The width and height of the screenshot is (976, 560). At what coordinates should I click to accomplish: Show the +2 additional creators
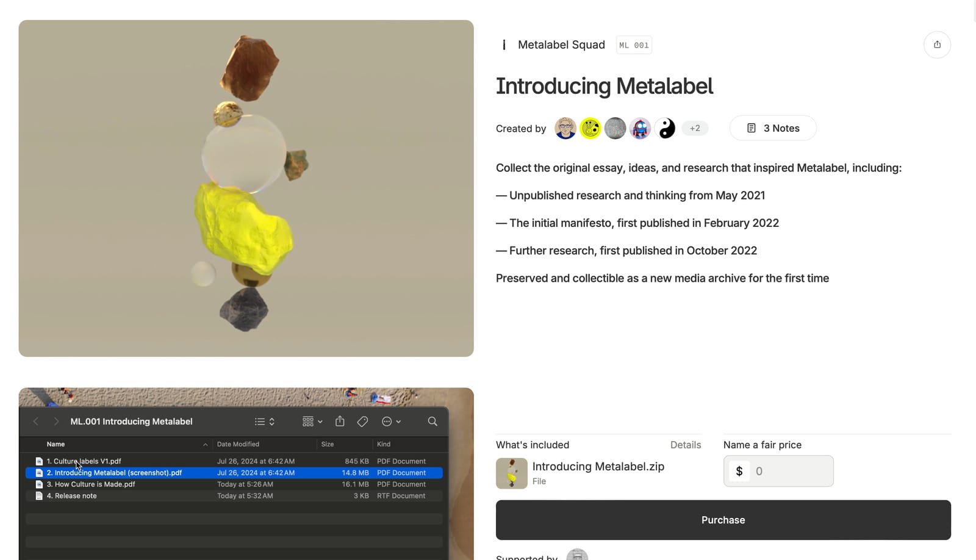(695, 128)
